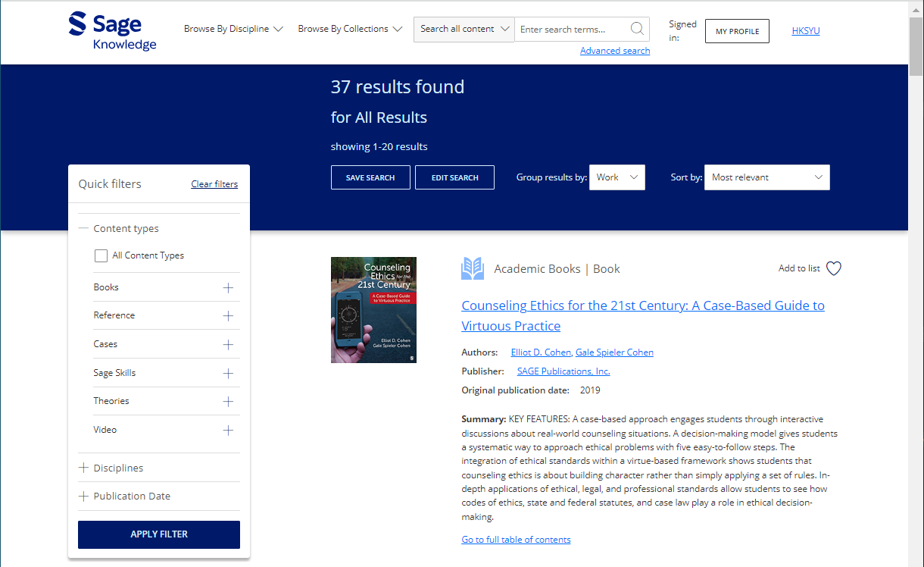Click the magnifying glass search icon
Viewport: 924px width, 567px height.
tap(638, 29)
